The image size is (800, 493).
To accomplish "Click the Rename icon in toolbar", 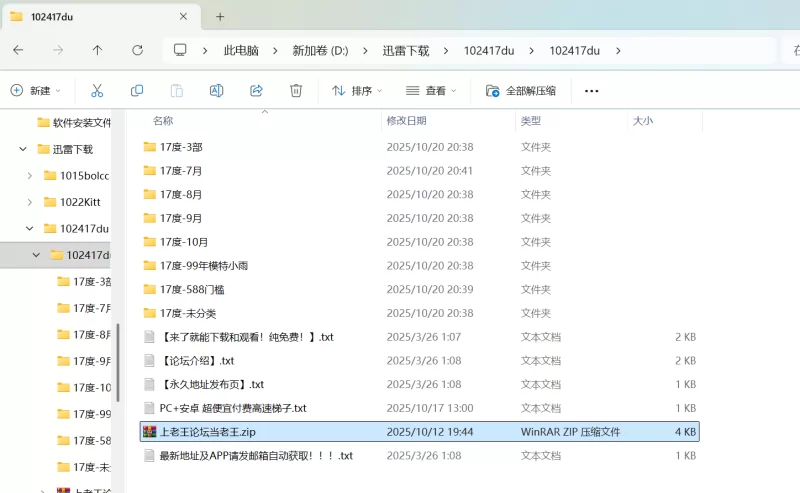I will click(216, 90).
